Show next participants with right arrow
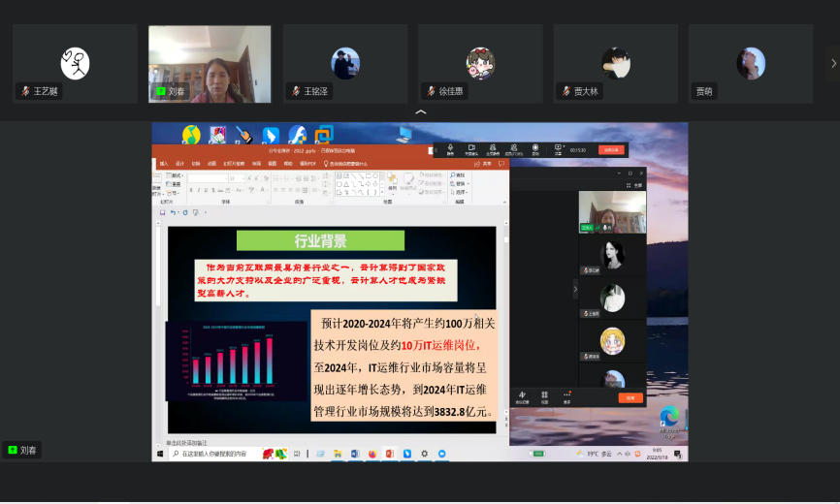The height and width of the screenshot is (504, 840). (832, 63)
